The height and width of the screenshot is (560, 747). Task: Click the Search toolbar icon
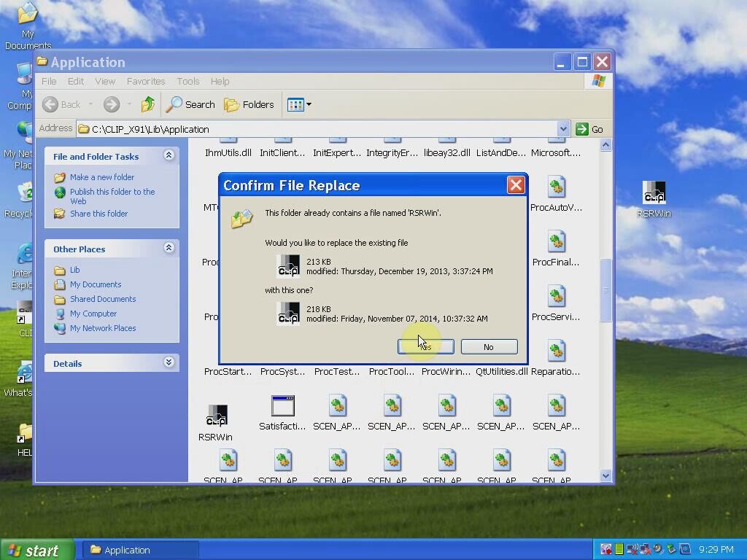pyautogui.click(x=190, y=104)
